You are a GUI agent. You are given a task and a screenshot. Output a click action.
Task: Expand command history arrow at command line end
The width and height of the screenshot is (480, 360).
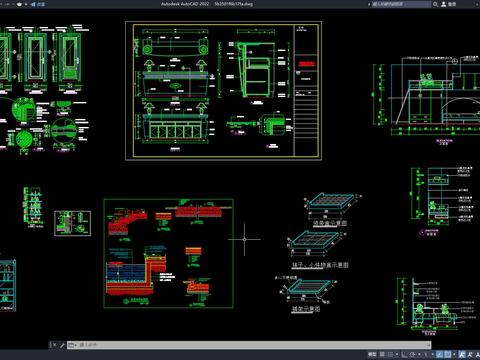pos(429,345)
